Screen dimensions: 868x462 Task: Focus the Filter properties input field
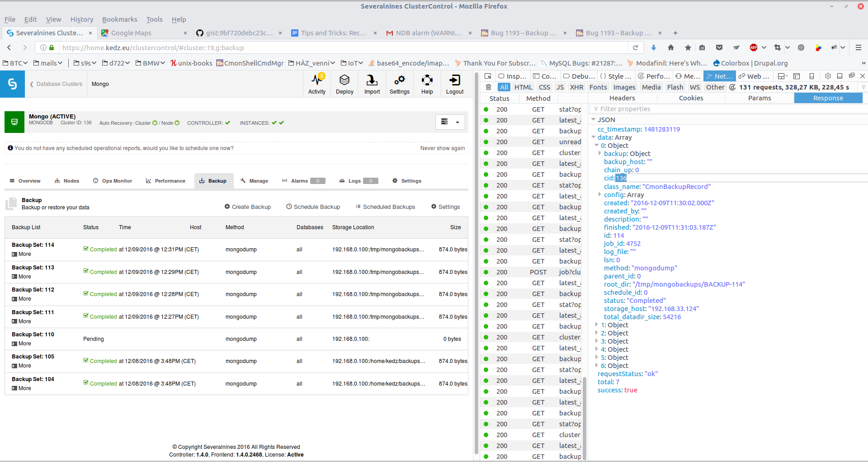pos(728,109)
